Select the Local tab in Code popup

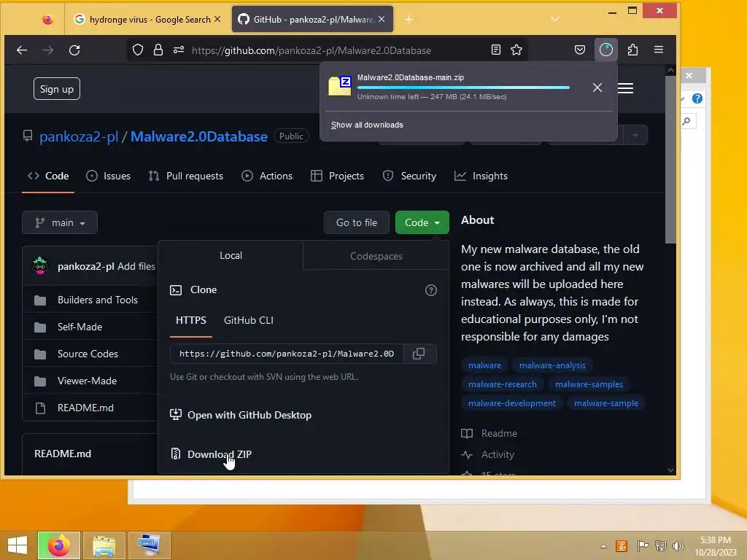pos(231,256)
